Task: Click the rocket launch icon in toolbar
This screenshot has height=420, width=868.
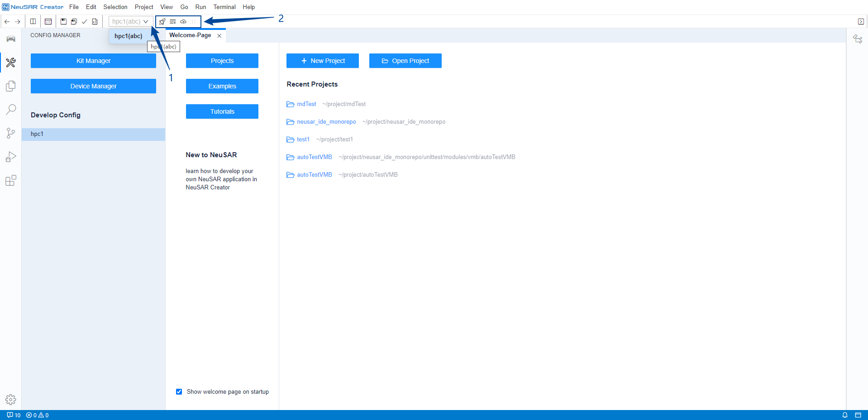Action: tap(162, 21)
